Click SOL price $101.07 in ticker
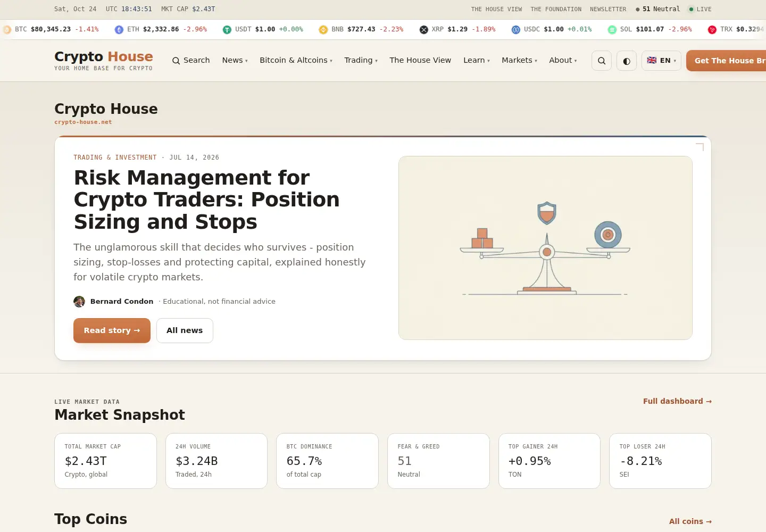 [x=650, y=29]
